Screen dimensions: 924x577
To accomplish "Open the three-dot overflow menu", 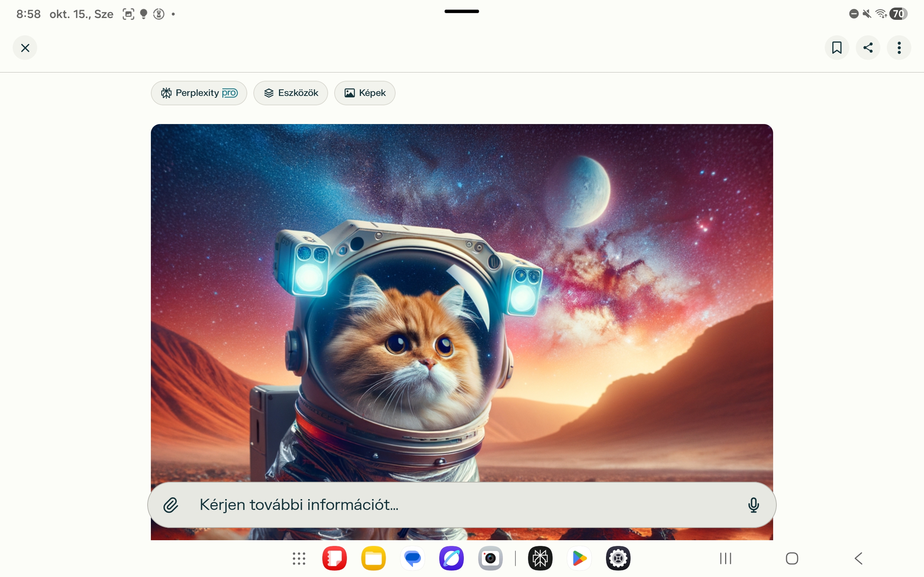I will click(x=899, y=48).
